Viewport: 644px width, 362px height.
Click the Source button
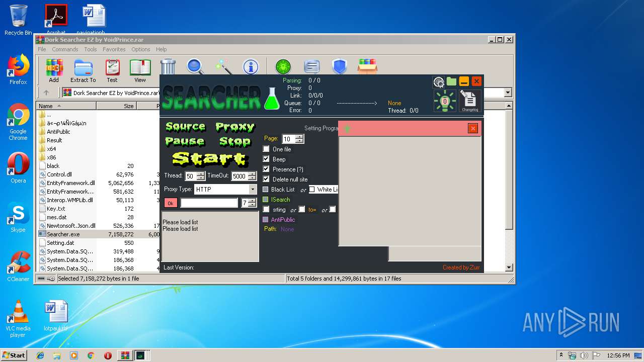point(186,127)
